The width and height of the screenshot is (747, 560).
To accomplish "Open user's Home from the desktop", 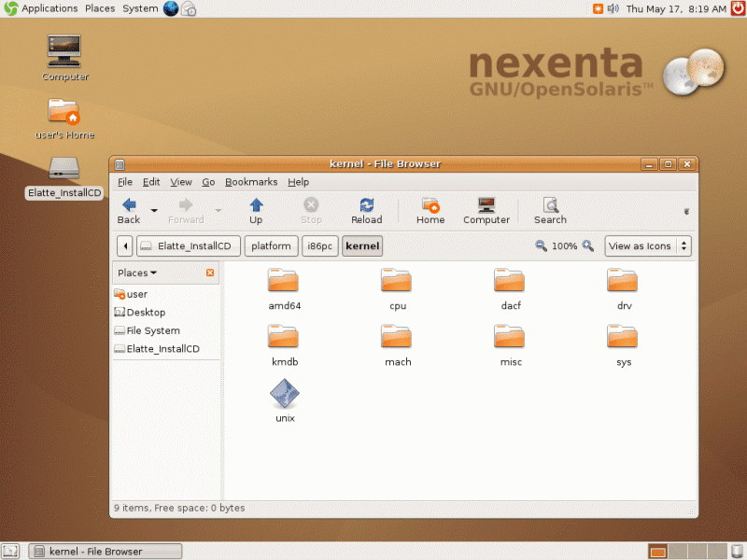I will point(64,112).
